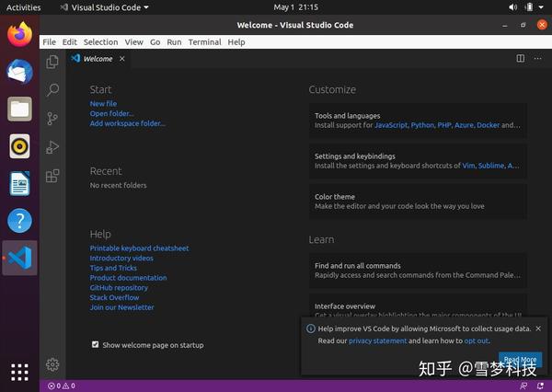
Task: Click the Sublime keybindings link
Action: (491, 166)
